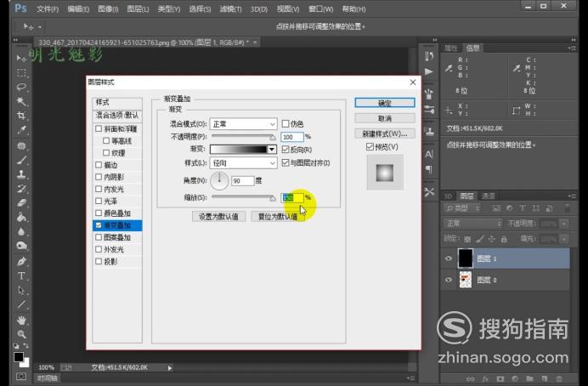
Task: Click the 不透明度 opacity slider handle
Action: 273,138
